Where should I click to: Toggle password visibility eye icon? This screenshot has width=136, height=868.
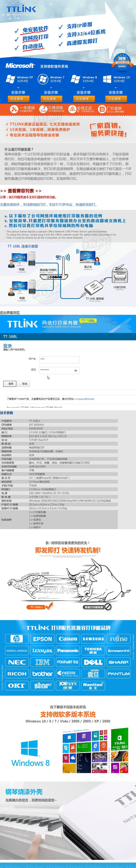click(75, 370)
